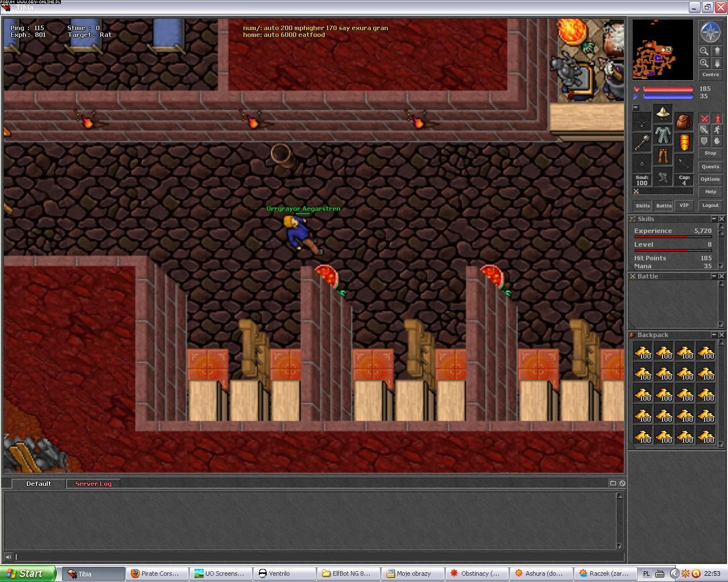728x582 pixels.
Task: Click the crossed swords icon under inventory
Action: (636, 192)
